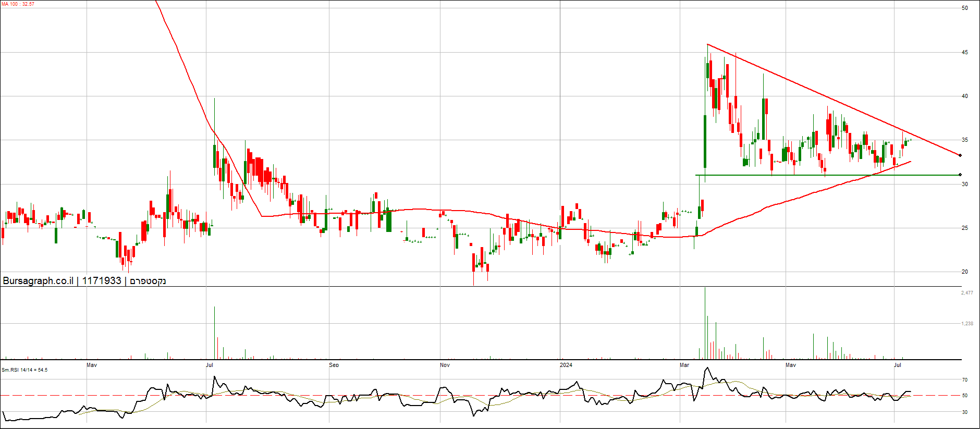Click the RSI 70 level label

[965, 380]
